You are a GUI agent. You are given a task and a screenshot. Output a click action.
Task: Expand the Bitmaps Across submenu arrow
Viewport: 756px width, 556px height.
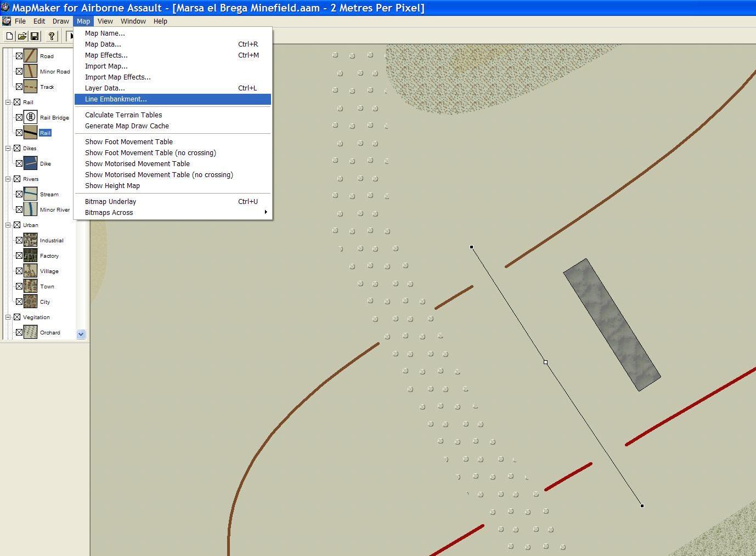266,212
